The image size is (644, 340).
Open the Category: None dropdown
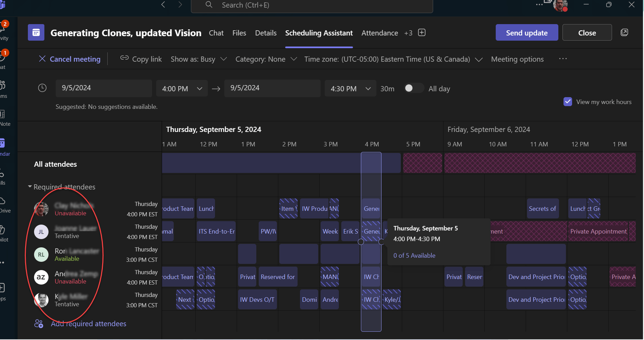pos(294,59)
